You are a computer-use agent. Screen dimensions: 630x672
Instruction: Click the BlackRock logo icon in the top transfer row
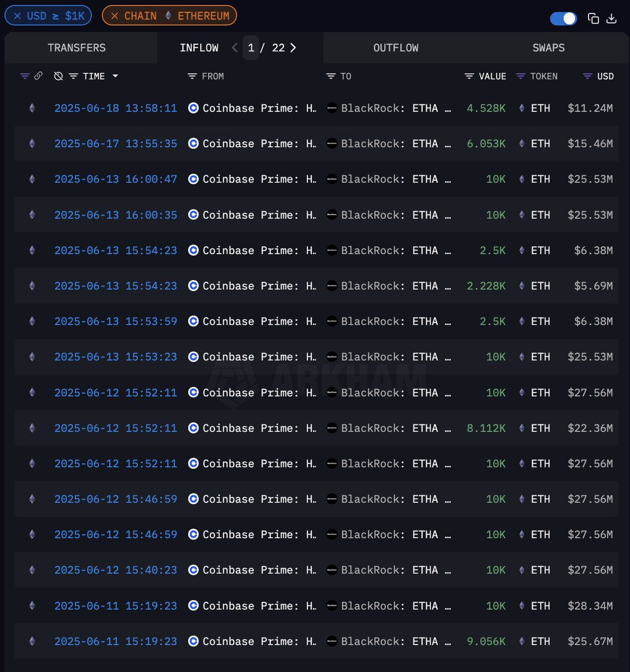tap(332, 108)
